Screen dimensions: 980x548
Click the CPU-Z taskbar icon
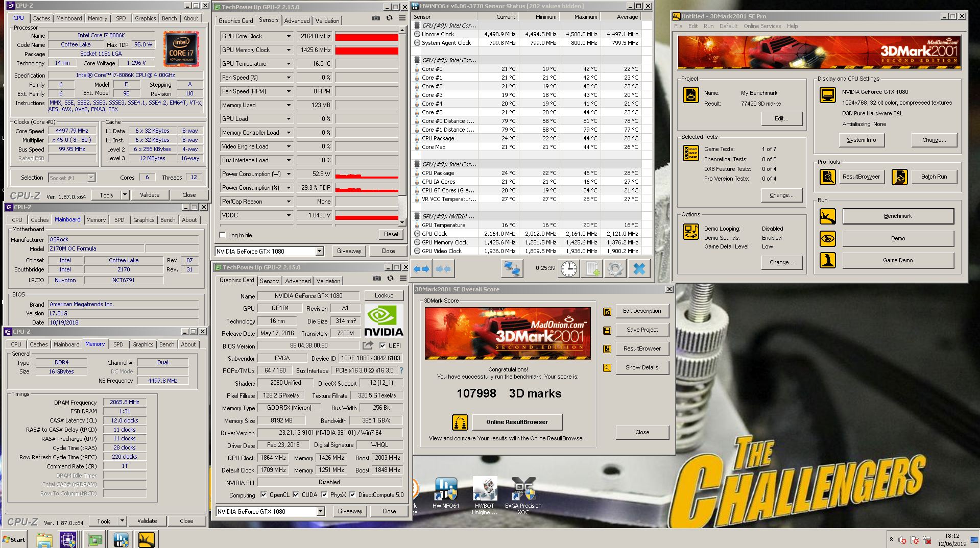[x=68, y=539]
